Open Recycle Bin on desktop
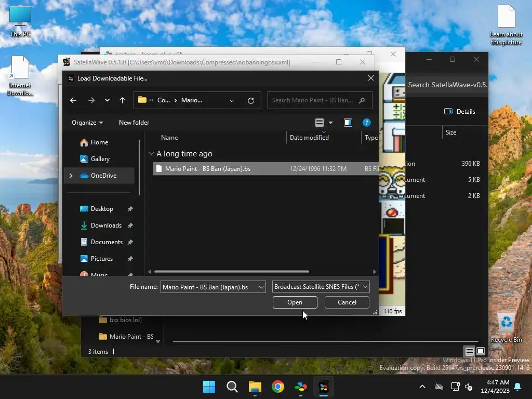This screenshot has height=399, width=532. [x=506, y=328]
